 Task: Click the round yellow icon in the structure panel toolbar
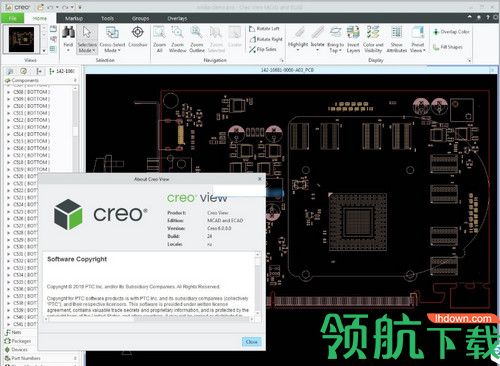pyautogui.click(x=23, y=71)
